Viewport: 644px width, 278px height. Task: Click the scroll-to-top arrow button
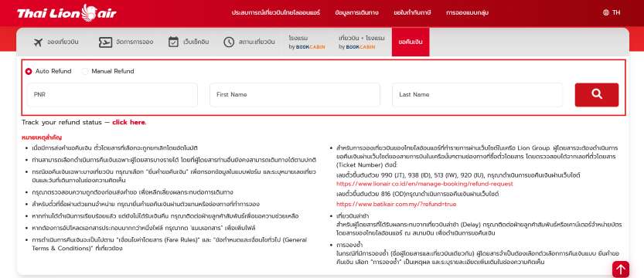[621, 270]
